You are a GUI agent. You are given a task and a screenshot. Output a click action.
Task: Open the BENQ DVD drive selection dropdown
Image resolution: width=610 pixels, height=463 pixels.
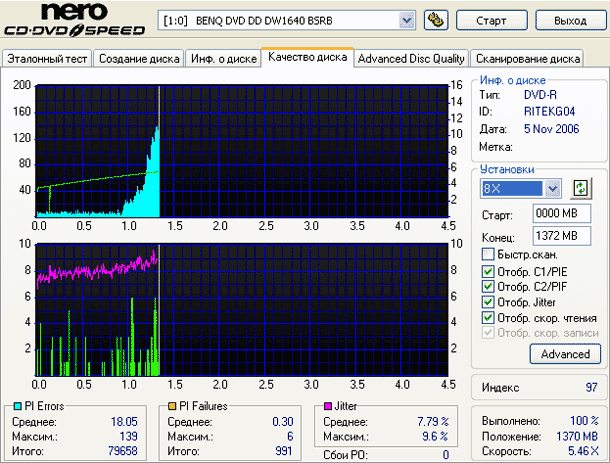pos(406,20)
